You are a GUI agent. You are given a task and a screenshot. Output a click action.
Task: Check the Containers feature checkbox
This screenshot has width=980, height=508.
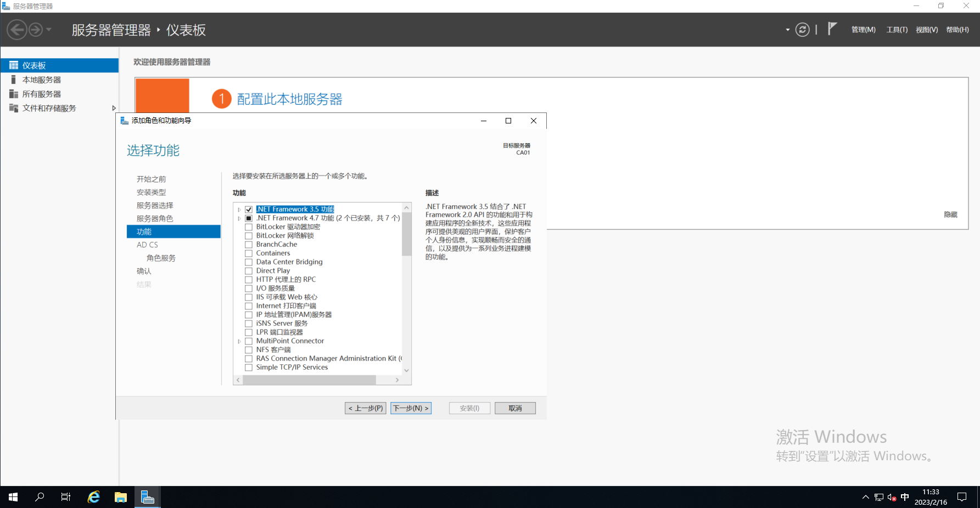coord(249,253)
